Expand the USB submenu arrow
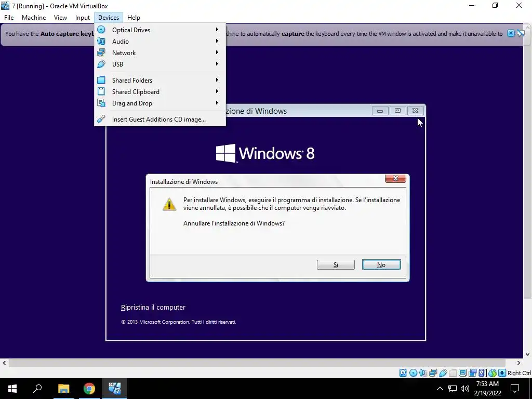Viewport: 532px width, 399px height. pos(217,64)
